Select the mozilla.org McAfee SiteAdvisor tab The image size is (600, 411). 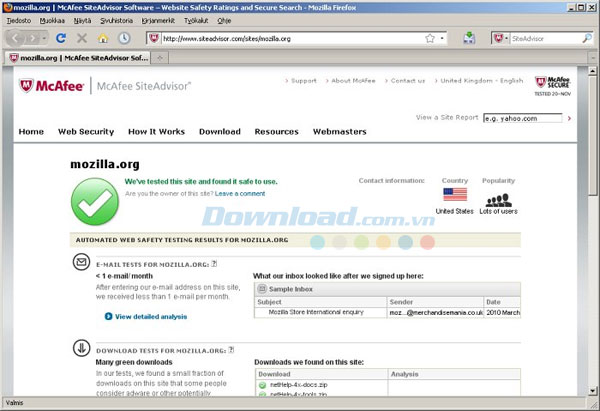(x=78, y=58)
